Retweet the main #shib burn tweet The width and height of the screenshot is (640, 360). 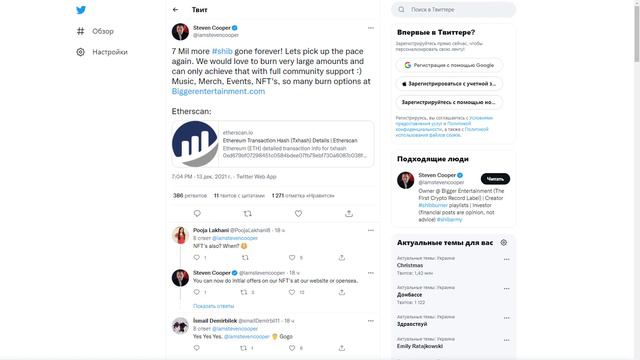click(247, 213)
